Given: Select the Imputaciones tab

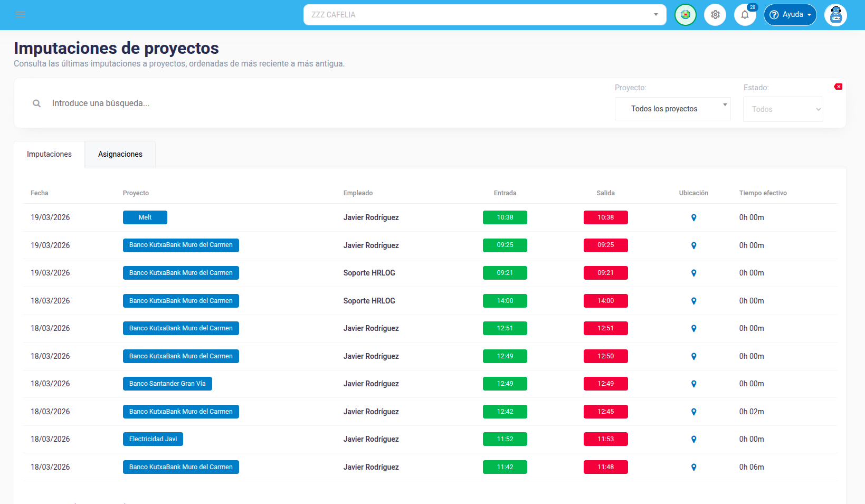Looking at the screenshot, I should (49, 154).
